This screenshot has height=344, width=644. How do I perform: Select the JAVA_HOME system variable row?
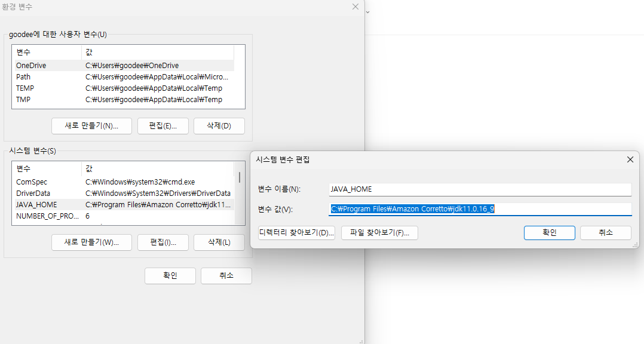124,205
